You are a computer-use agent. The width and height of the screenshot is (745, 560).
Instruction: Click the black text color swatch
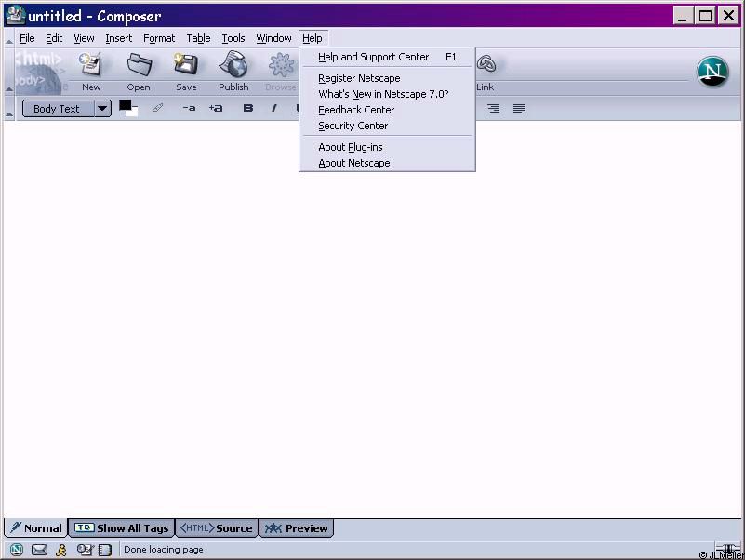[x=125, y=105]
